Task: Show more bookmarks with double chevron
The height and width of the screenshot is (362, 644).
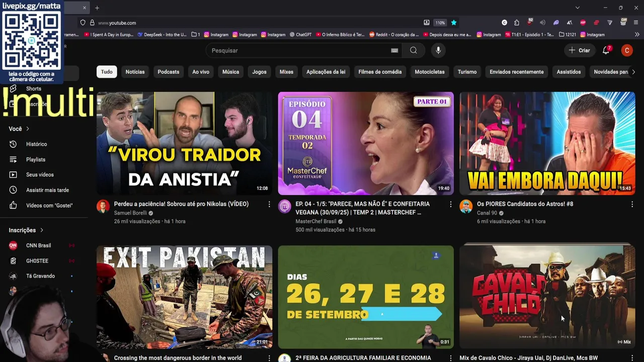Action: pyautogui.click(x=637, y=35)
